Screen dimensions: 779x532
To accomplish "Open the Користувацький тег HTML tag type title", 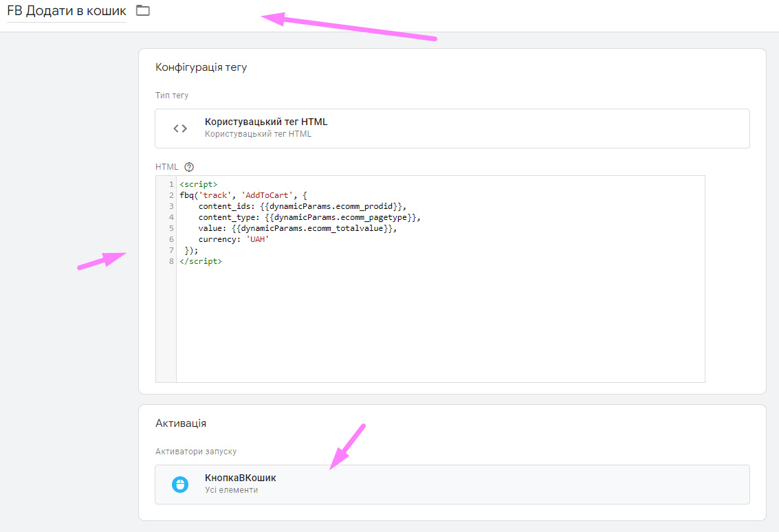I will tap(266, 122).
